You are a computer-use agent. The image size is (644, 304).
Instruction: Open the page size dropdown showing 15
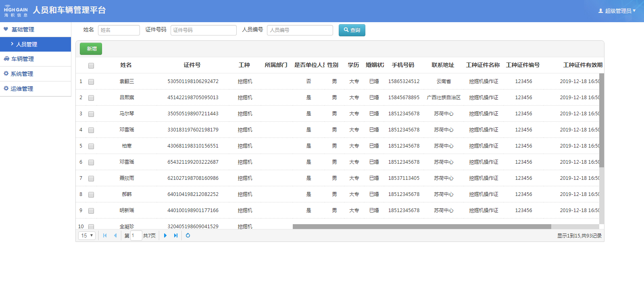coord(87,235)
